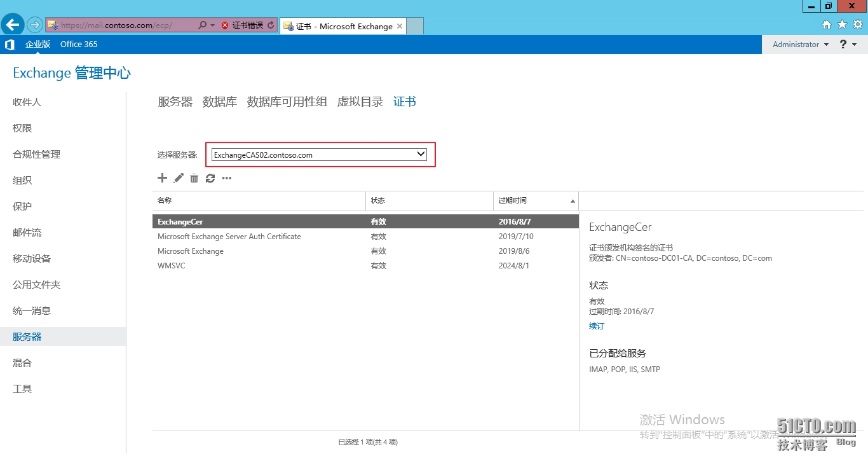The width and height of the screenshot is (868, 463).
Task: Click the home icon in browser toolbar
Action: [x=827, y=24]
